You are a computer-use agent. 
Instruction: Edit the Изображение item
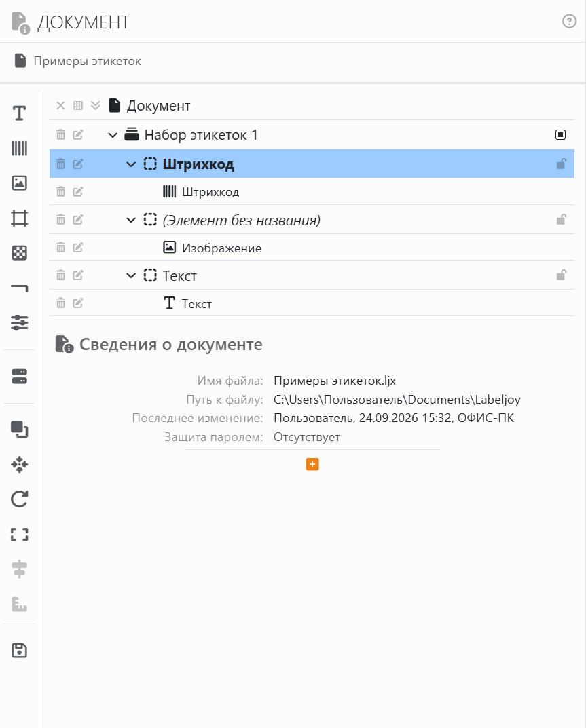coord(77,248)
